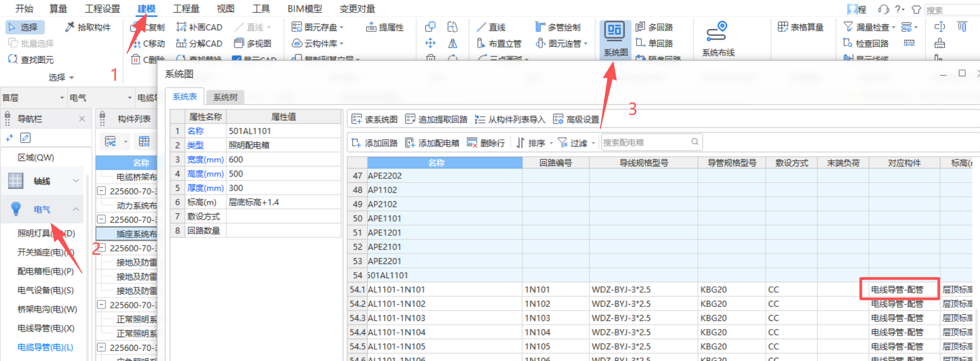The height and width of the screenshot is (361, 980).
Task: Select 电线导管(电)(X) in navigation
Action: [46, 328]
